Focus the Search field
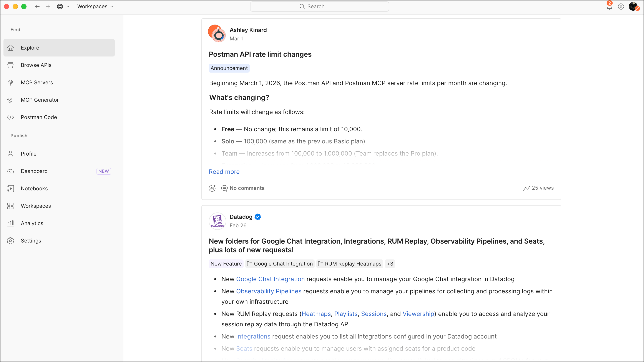Screen dimensions: 644x362 (x=319, y=7)
